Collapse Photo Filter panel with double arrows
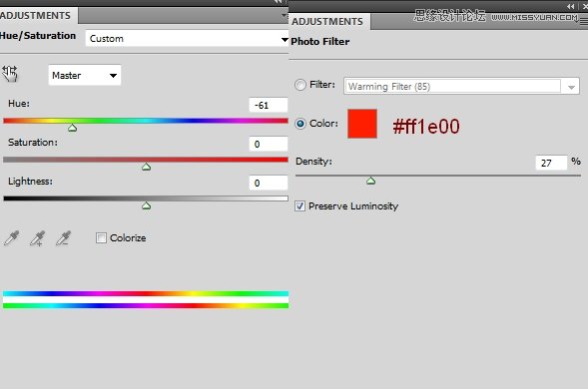588x389 pixels. (x=571, y=6)
